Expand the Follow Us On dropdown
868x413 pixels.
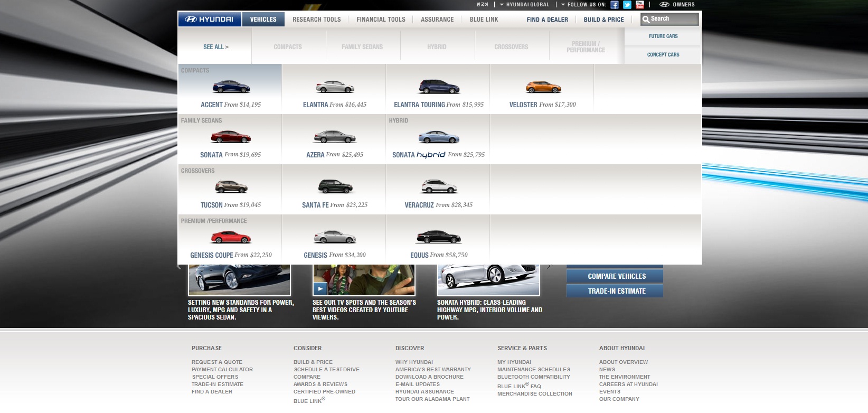pyautogui.click(x=583, y=5)
